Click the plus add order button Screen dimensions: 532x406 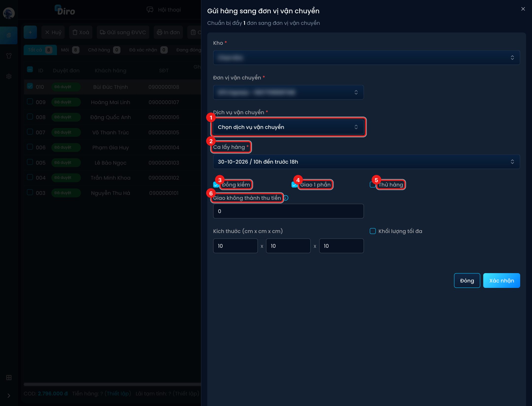30,32
